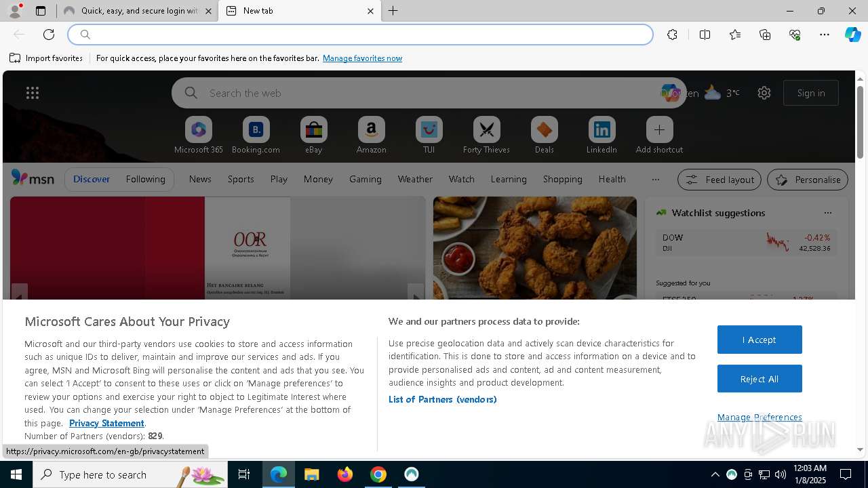The image size is (868, 488).
Task: Switch to the New tab tab
Action: 299,11
